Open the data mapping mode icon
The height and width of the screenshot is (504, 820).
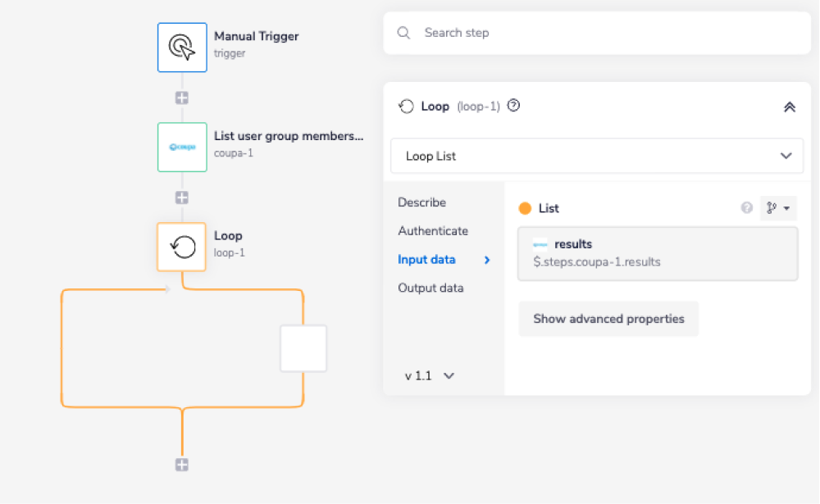pyautogui.click(x=777, y=208)
